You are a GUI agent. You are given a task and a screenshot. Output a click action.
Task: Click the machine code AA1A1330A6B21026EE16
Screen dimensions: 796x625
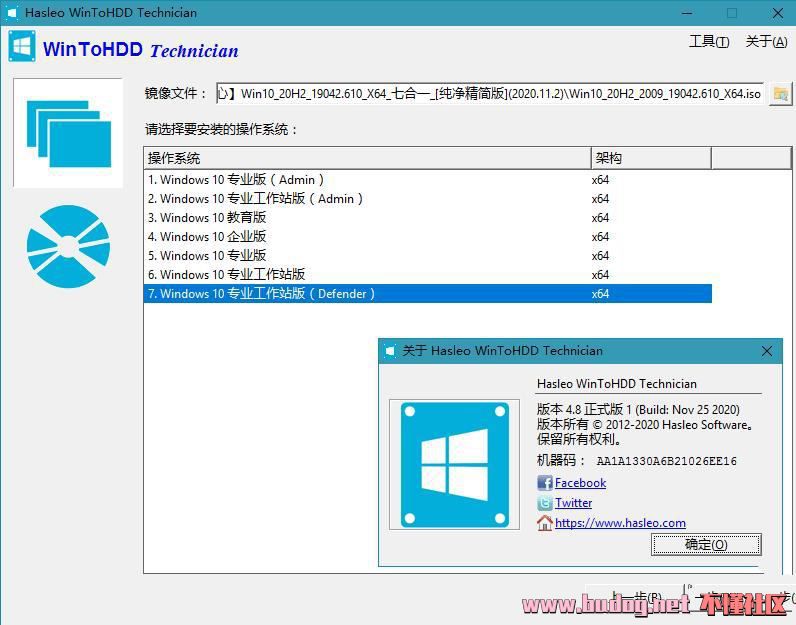[x=667, y=461]
